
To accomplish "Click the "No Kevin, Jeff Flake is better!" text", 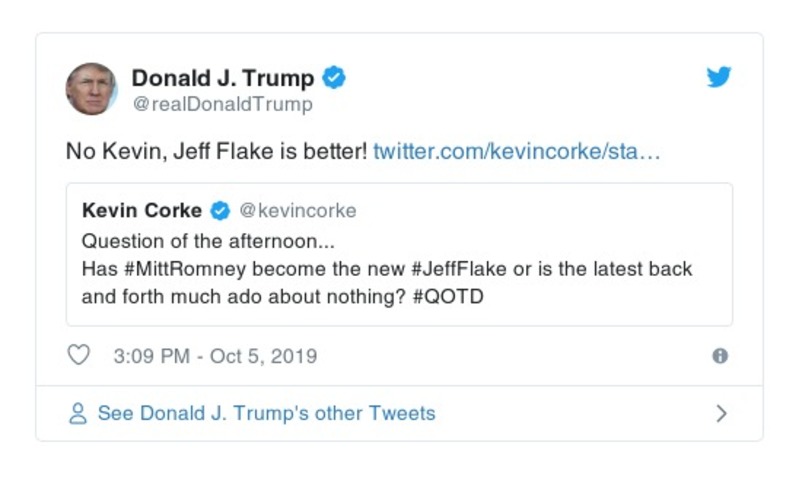I will (216, 153).
